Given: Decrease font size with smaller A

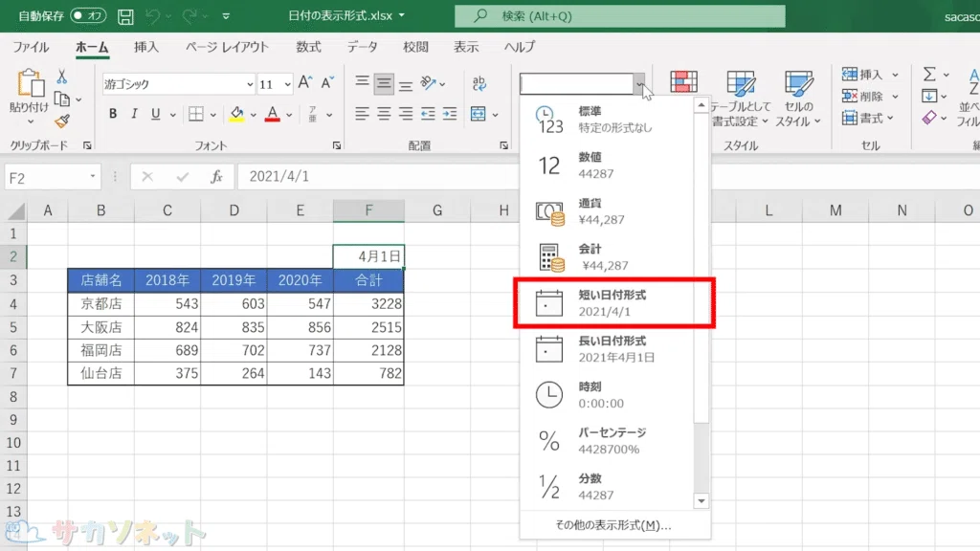Looking at the screenshot, I should click(x=327, y=82).
